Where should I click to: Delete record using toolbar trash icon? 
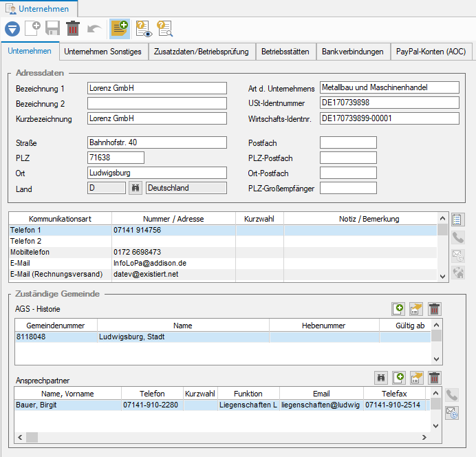[72, 28]
